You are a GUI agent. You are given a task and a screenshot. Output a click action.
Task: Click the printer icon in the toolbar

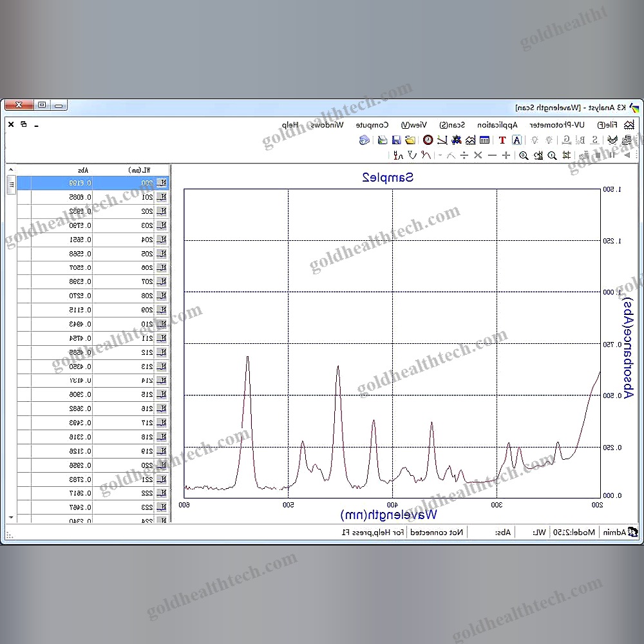(x=383, y=140)
